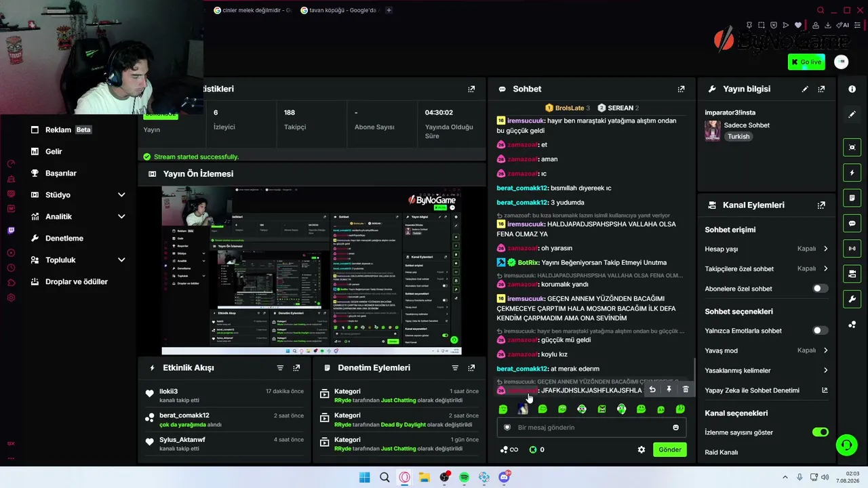868x488 pixels.
Task: Open Windows Start button on taskbar
Action: tap(365, 477)
